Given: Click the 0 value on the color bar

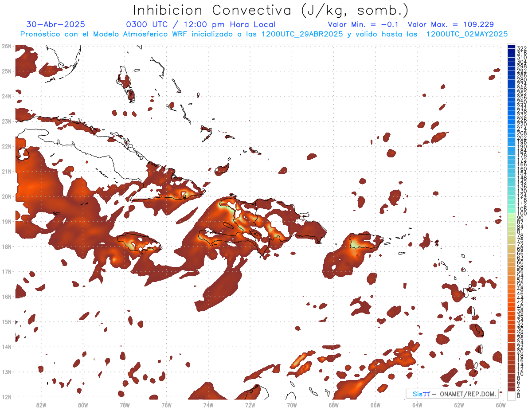Looking at the screenshot, I should click(x=519, y=396).
